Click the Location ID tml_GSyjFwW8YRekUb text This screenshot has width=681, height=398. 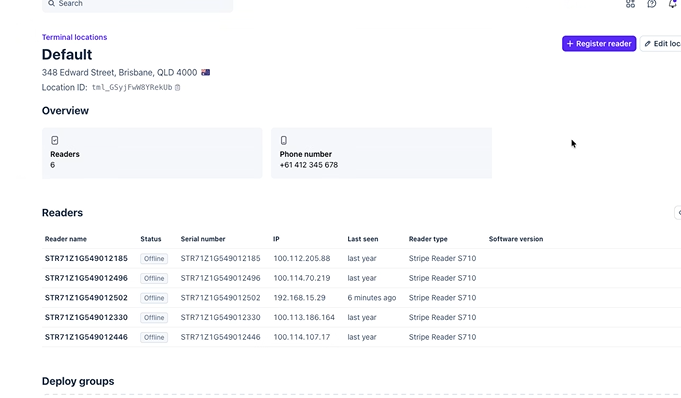(x=132, y=87)
